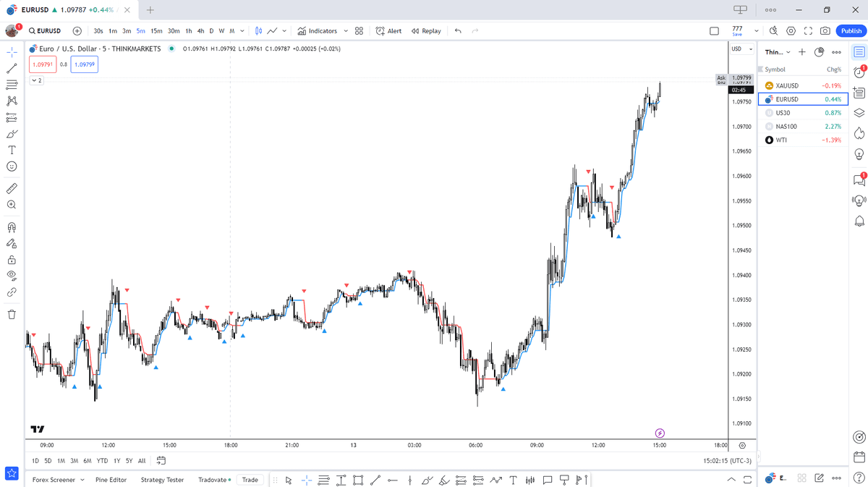This screenshot has height=487, width=868.
Task: Start bar Replay mode
Action: pos(426,31)
